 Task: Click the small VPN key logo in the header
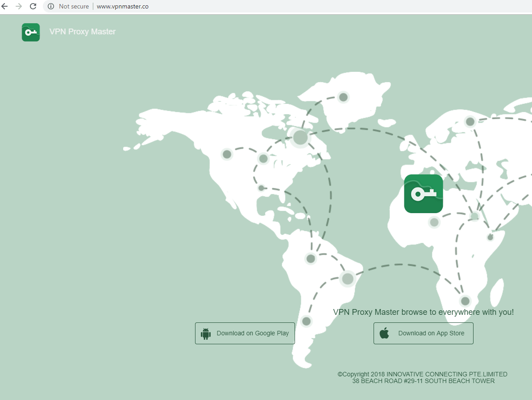pyautogui.click(x=31, y=32)
